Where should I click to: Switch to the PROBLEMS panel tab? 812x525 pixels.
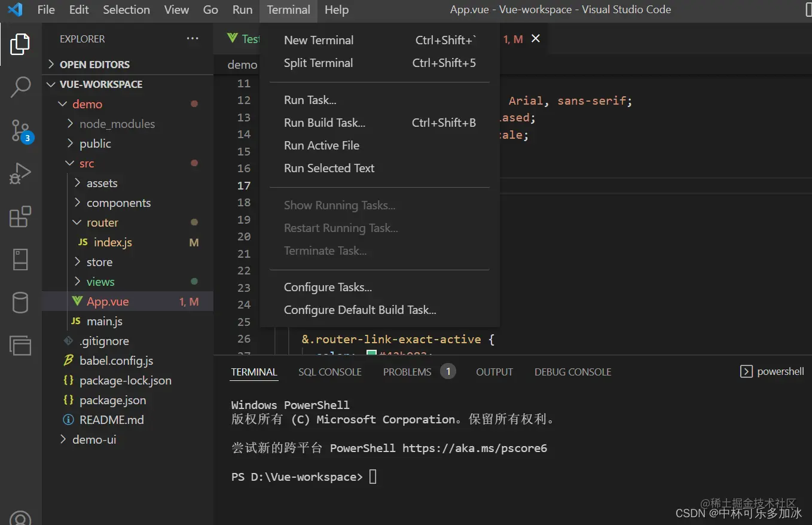pos(407,372)
